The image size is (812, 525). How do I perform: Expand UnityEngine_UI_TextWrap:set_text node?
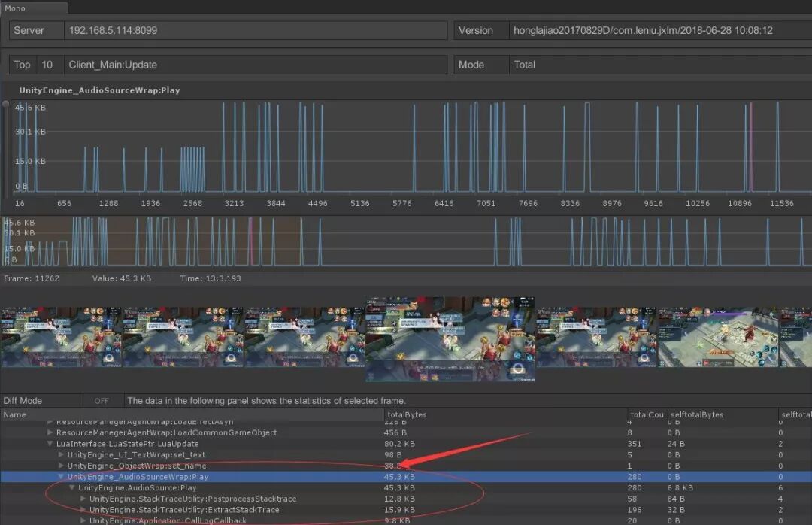pyautogui.click(x=61, y=454)
